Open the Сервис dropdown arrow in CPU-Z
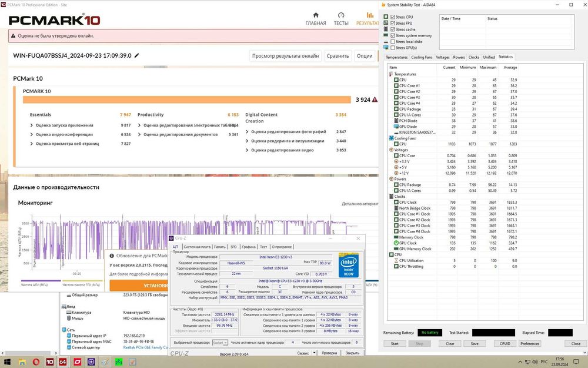The image size is (588, 368). (313, 353)
